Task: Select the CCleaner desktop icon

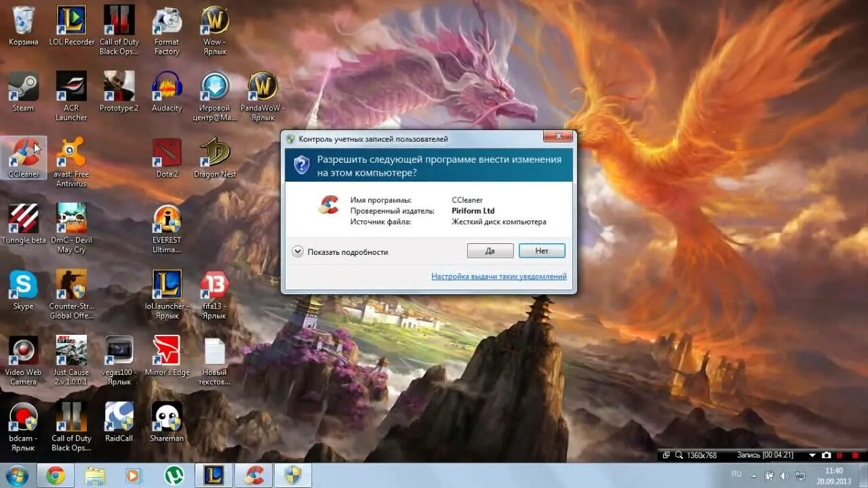Action: [x=24, y=158]
